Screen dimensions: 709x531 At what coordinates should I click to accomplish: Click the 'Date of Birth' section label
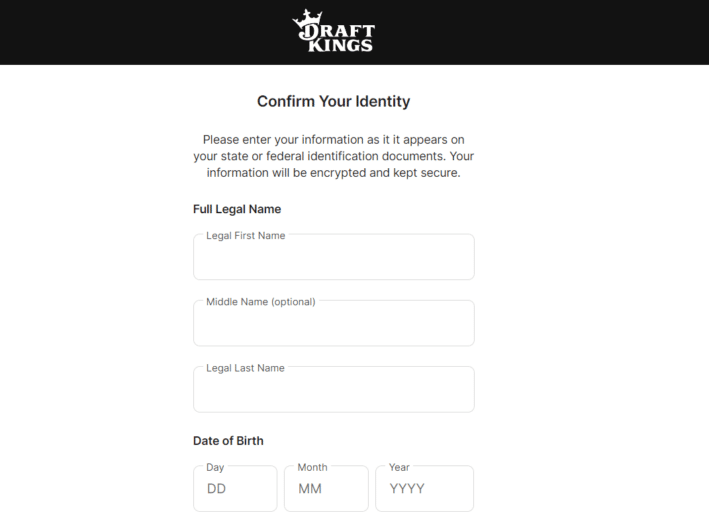pos(228,441)
